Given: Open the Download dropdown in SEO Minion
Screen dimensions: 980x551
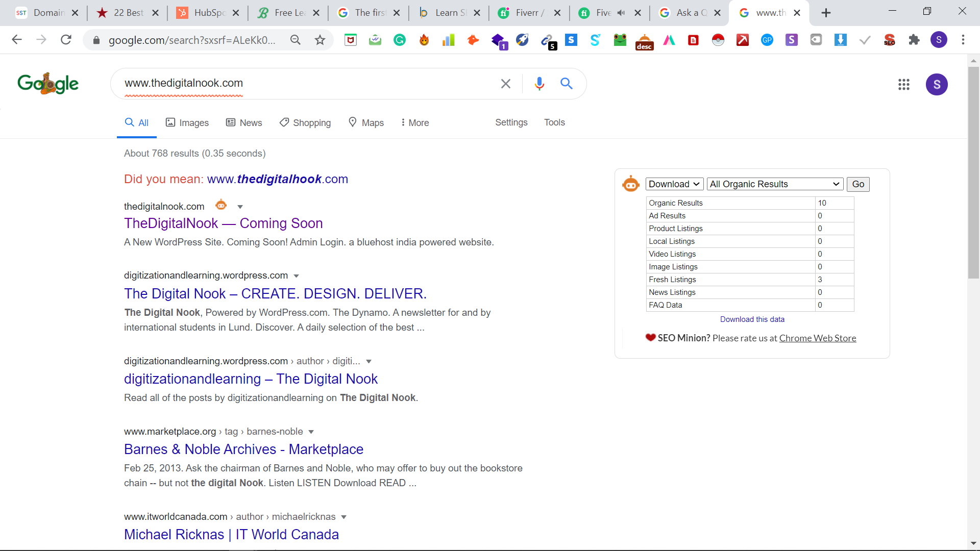Looking at the screenshot, I should [674, 184].
